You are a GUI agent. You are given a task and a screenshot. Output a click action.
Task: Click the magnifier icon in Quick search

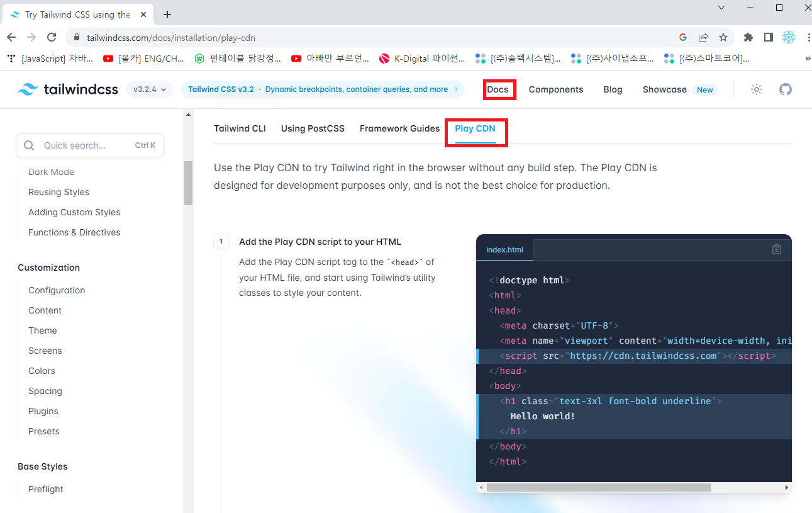29,145
